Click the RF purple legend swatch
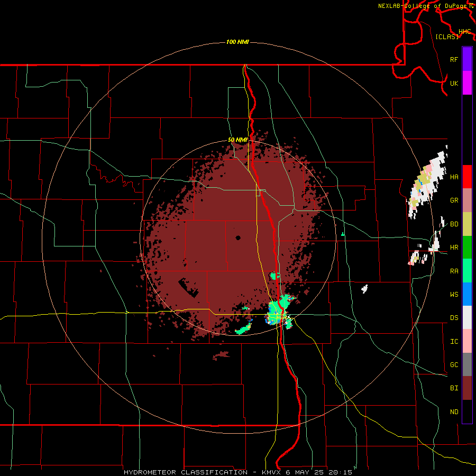This screenshot has height=476, width=476. click(467, 59)
